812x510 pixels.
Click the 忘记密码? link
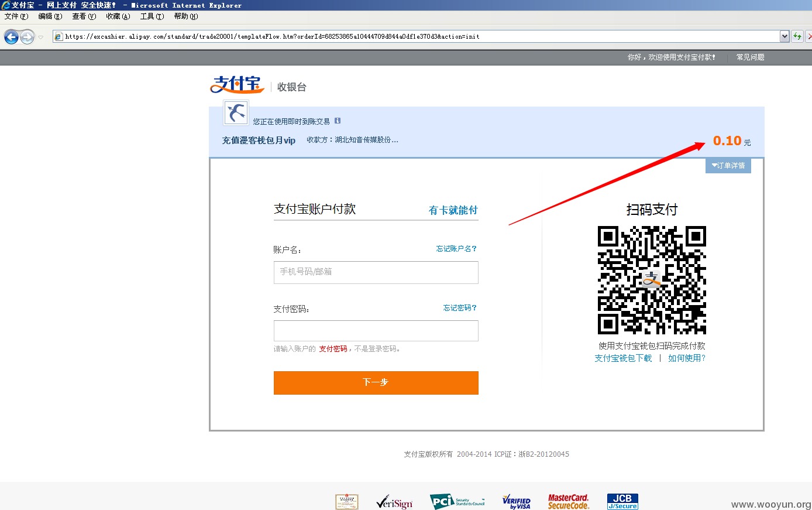pyautogui.click(x=460, y=308)
